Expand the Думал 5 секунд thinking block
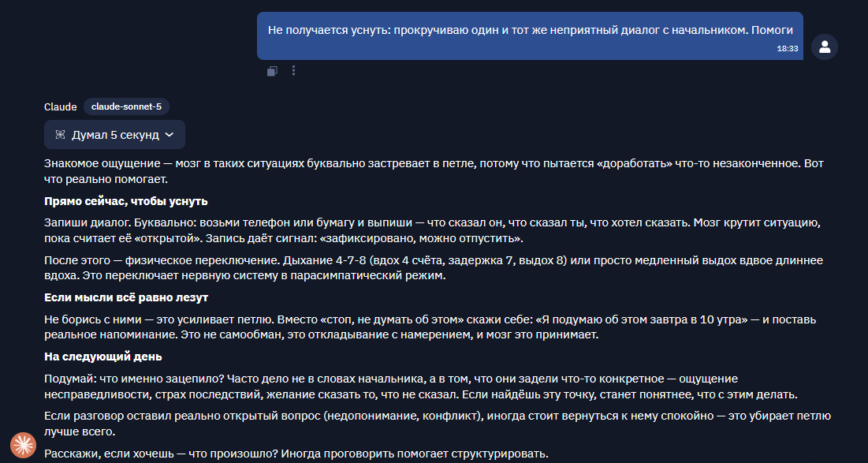 (114, 135)
